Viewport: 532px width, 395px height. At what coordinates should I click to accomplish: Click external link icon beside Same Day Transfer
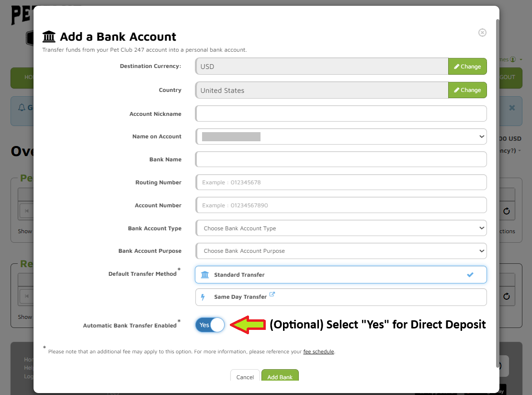point(272,294)
